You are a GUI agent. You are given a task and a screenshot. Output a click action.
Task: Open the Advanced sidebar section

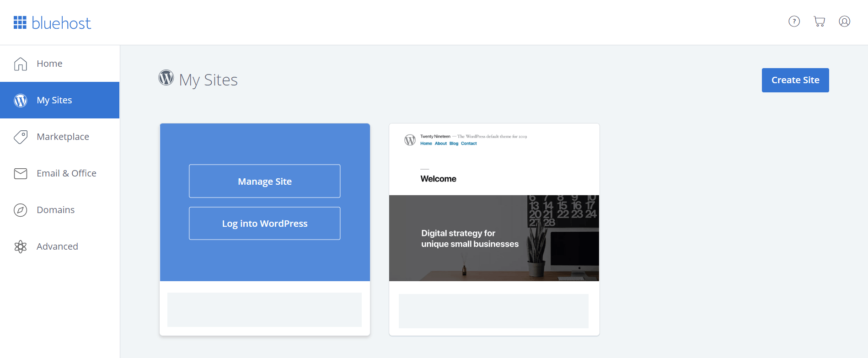58,246
